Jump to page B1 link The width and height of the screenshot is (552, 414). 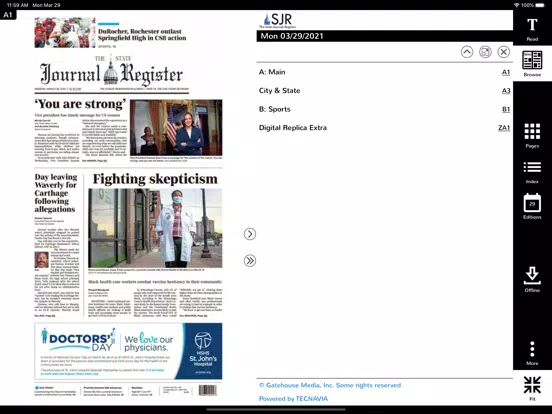pos(506,109)
